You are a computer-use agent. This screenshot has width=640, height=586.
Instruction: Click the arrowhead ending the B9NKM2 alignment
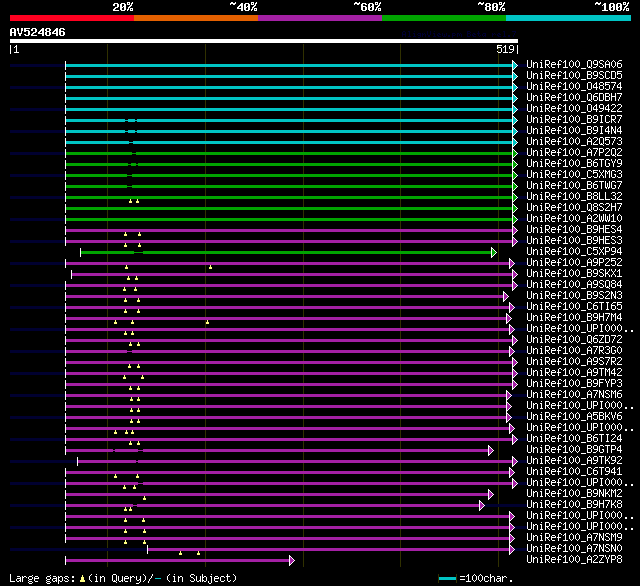491,495
